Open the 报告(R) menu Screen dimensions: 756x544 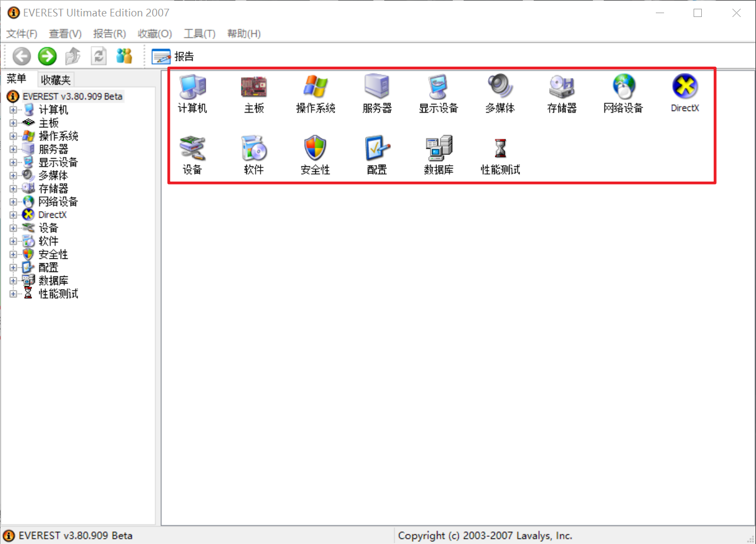click(109, 34)
